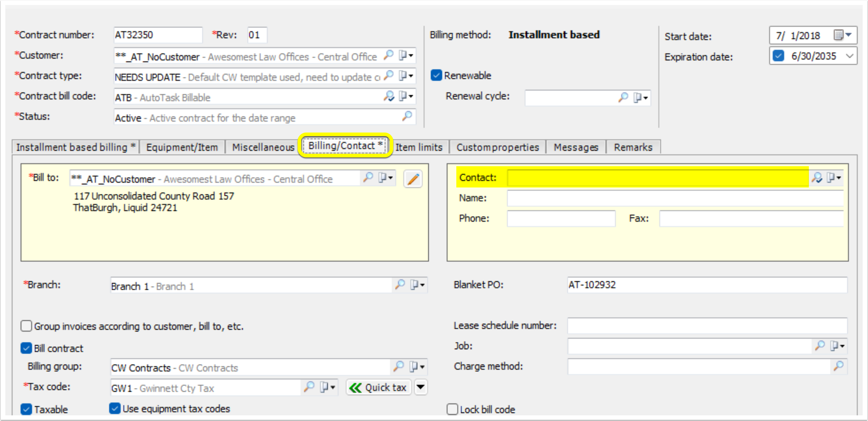Image resolution: width=868 pixels, height=421 pixels.
Task: Open Bill to lookup magnifier
Action: pyautogui.click(x=368, y=177)
